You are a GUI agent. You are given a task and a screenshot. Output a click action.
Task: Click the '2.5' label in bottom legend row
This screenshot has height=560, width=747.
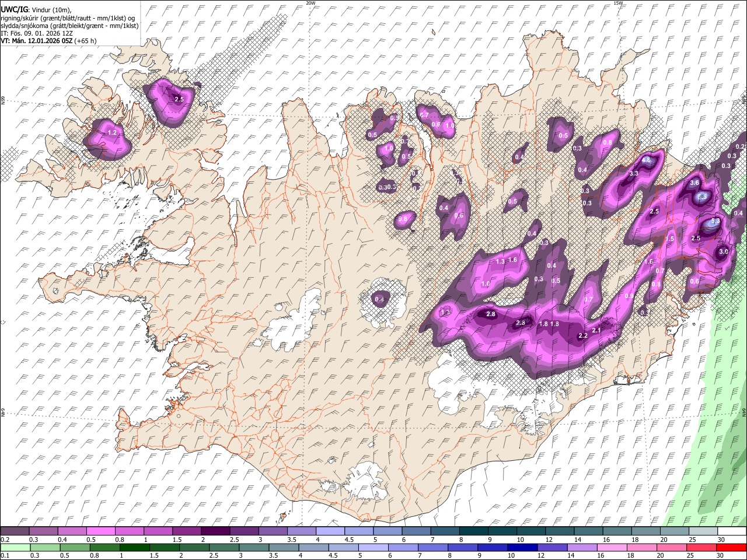tap(212, 555)
